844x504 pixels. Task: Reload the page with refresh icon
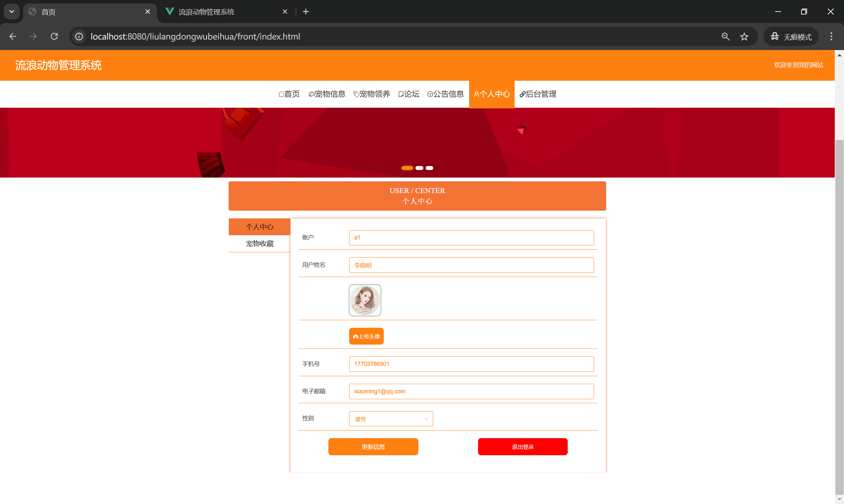[x=54, y=36]
